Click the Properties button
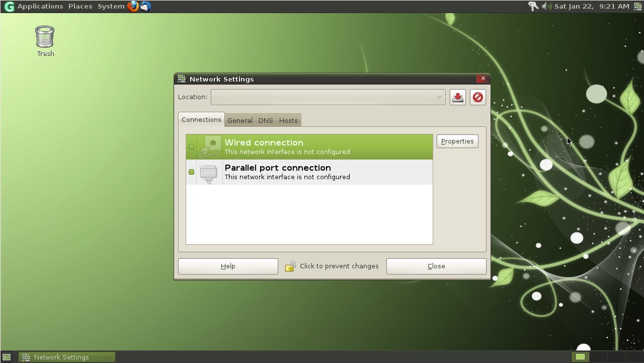Viewport: 644px width, 363px height. tap(457, 141)
